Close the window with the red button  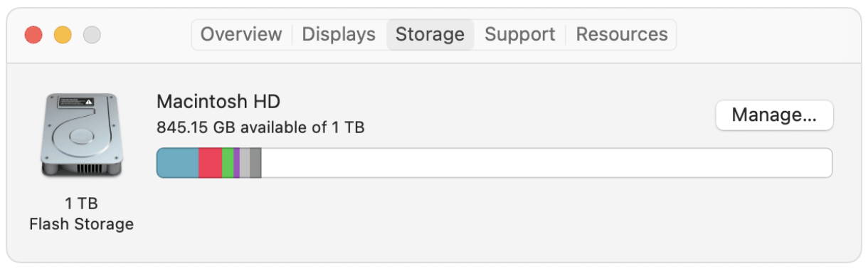[33, 34]
